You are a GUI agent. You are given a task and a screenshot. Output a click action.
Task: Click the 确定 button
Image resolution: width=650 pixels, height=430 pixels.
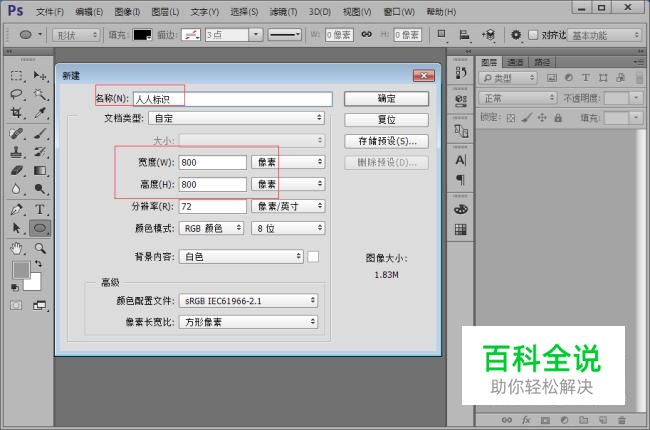(x=386, y=99)
